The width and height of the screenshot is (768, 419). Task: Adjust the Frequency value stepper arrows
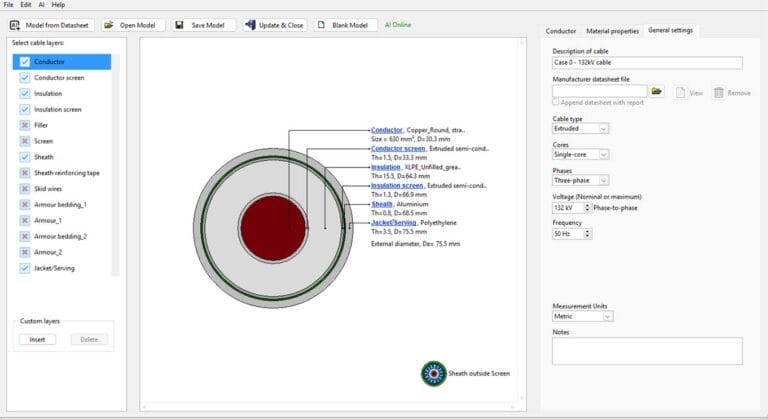coord(587,234)
